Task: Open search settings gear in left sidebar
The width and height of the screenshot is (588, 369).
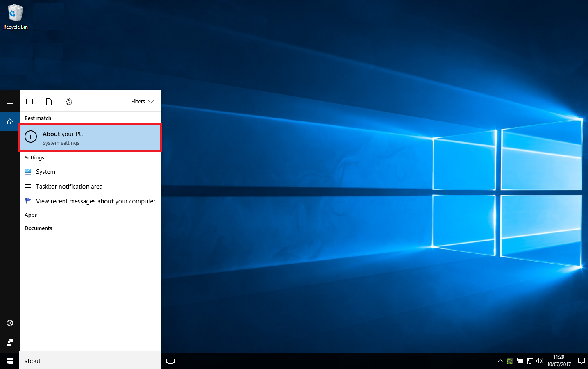Action: [10, 323]
